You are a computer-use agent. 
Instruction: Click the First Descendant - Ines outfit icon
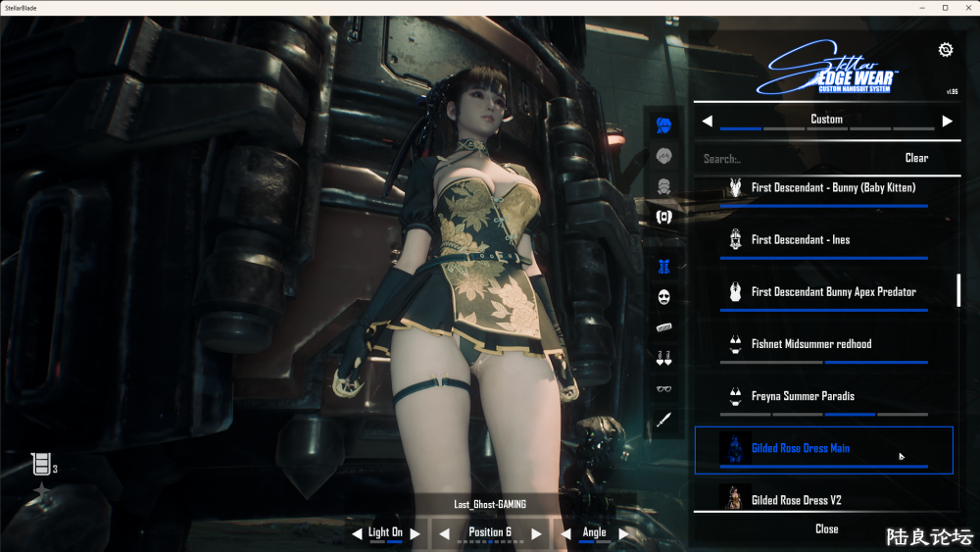[736, 239]
